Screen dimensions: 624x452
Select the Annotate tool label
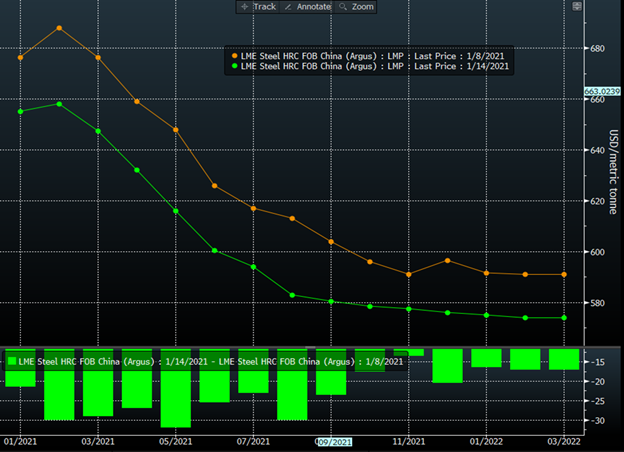pos(312,7)
